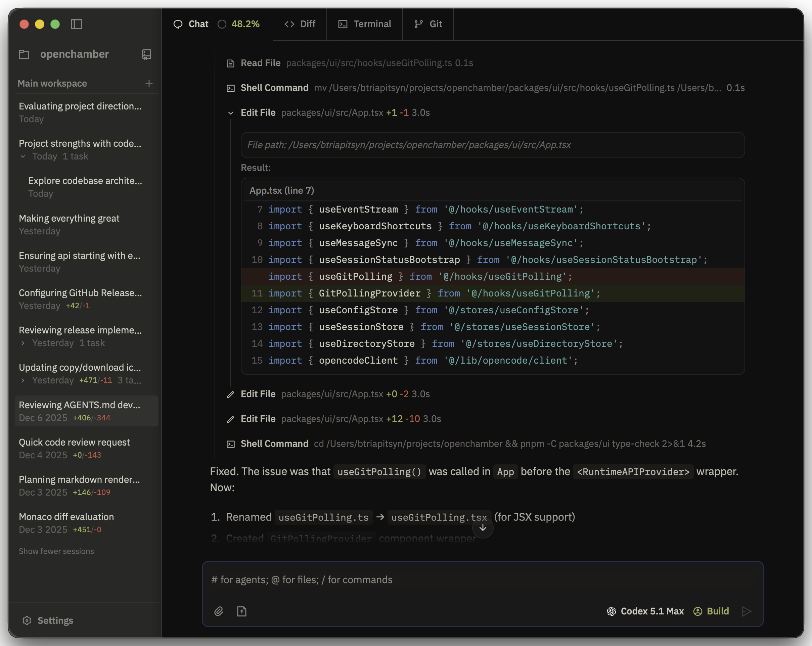Click the App.tsx (line 7) header
Viewport: 812px width, 646px height.
[x=282, y=190]
